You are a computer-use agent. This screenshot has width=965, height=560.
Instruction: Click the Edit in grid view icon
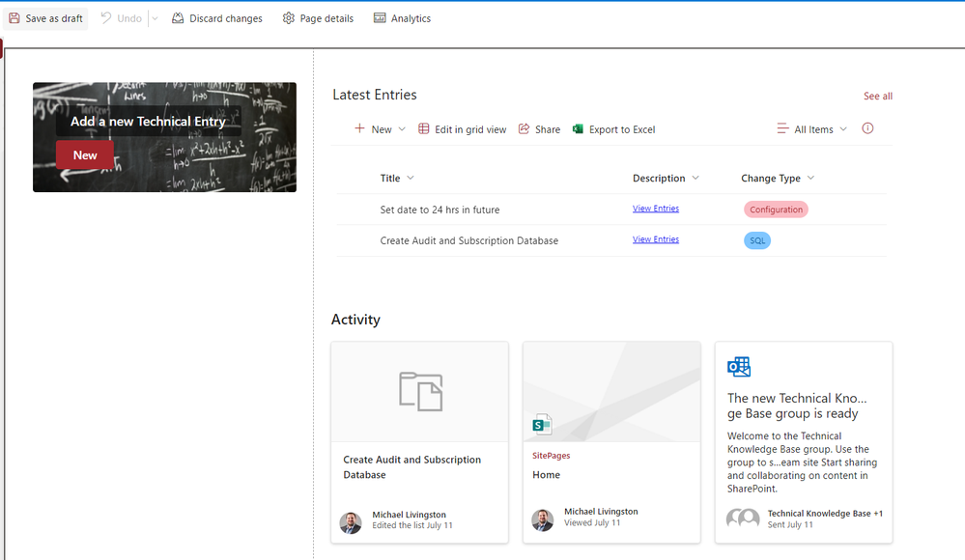[x=424, y=129]
